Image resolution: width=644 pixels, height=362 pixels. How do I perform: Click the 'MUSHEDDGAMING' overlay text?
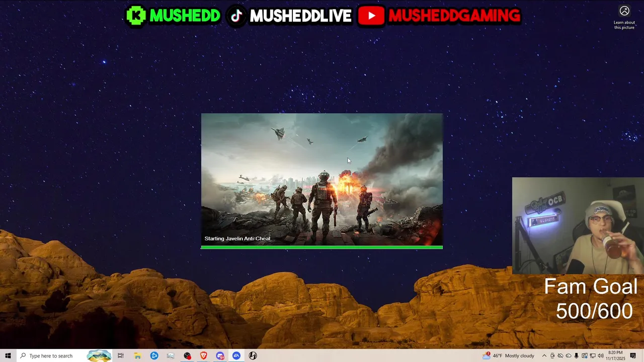coord(454,16)
